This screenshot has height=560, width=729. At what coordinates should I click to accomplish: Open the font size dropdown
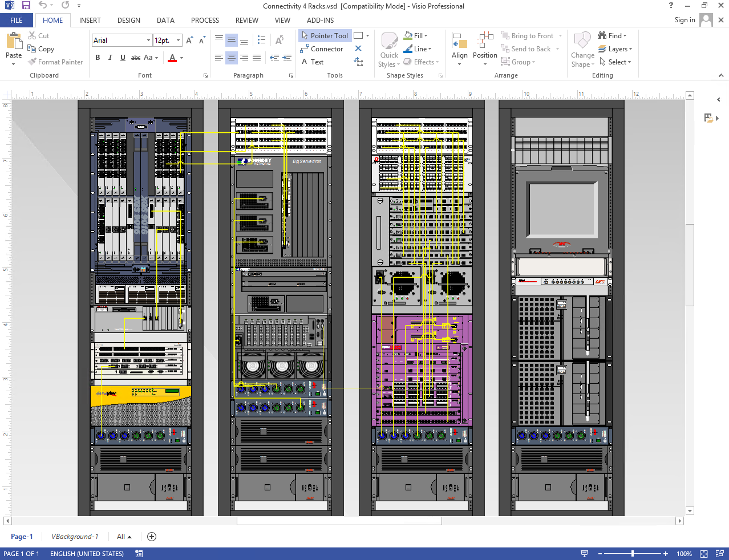point(178,40)
